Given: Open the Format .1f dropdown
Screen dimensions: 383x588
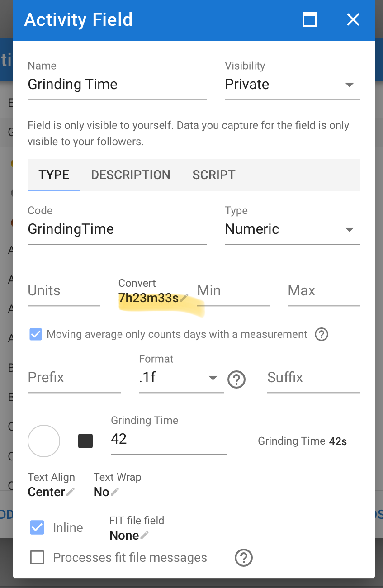Looking at the screenshot, I should (x=181, y=378).
